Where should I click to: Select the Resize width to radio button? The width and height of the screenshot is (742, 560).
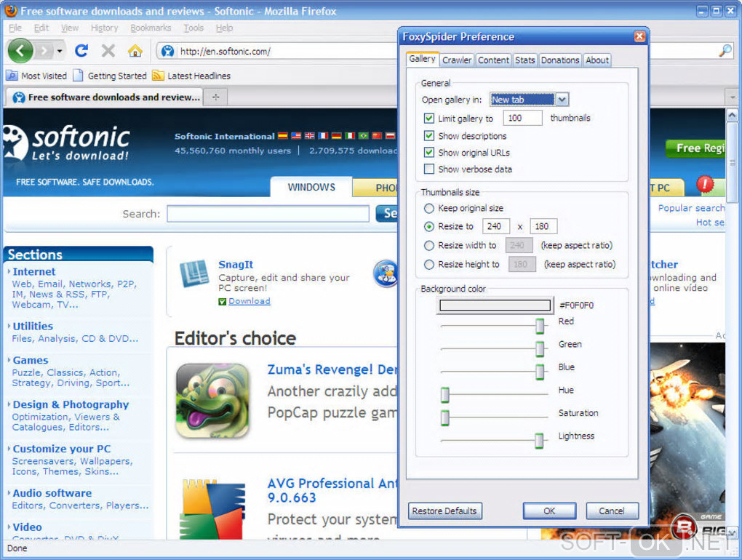coord(428,246)
